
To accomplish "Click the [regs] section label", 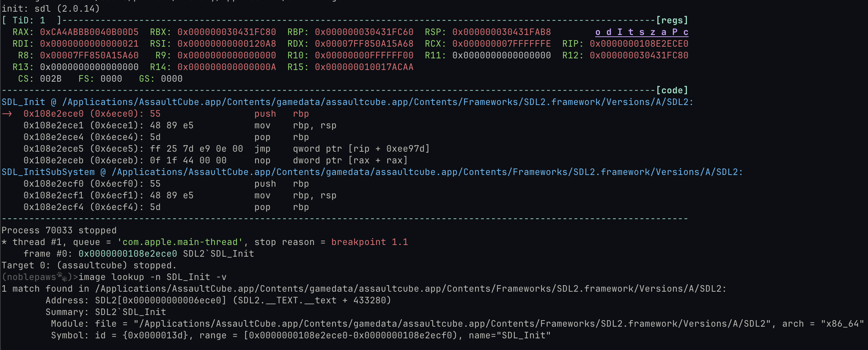I will tap(672, 20).
